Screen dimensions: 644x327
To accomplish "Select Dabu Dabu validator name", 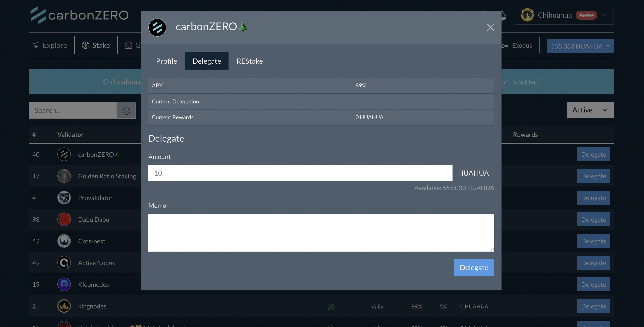I will click(93, 220).
